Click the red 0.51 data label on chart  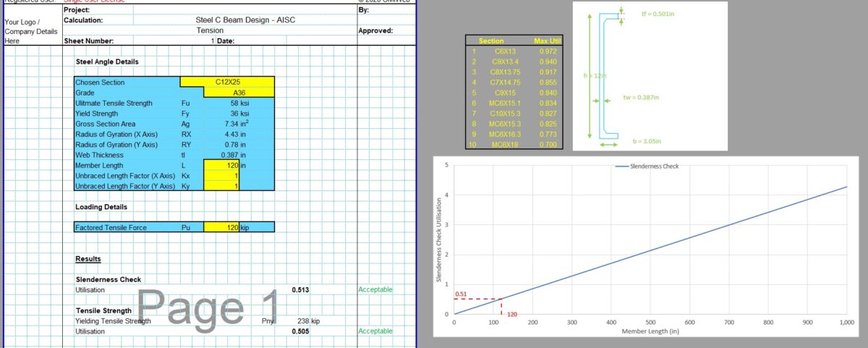[460, 294]
